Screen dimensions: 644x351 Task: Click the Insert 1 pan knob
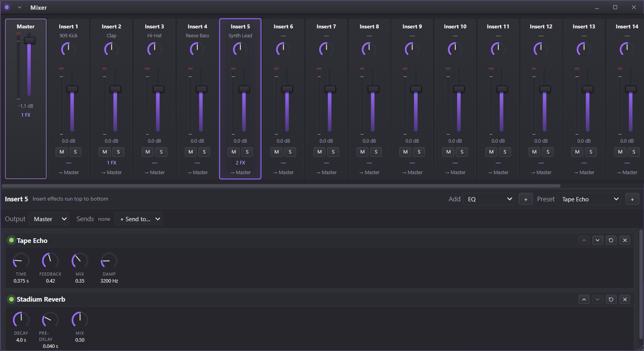(x=68, y=49)
